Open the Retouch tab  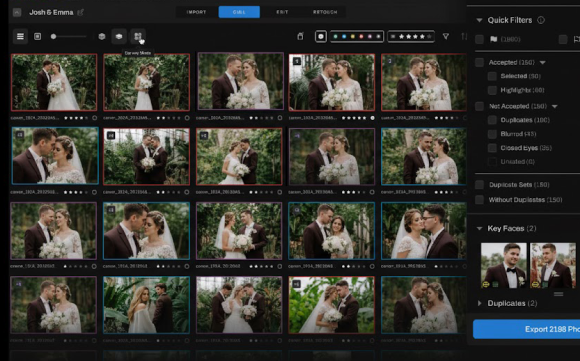click(325, 12)
